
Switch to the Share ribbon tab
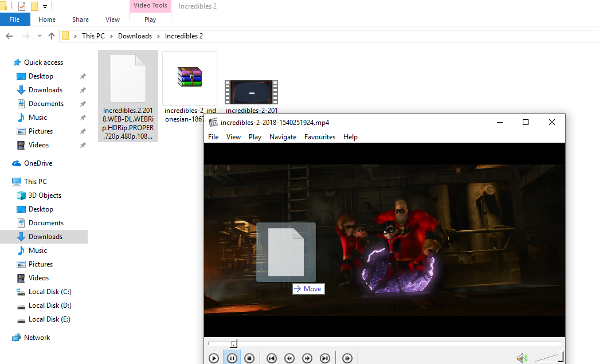(80, 19)
